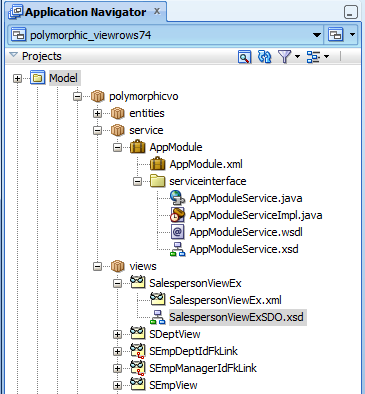Image resolution: width=365 pixels, height=394 pixels.
Task: Click the AppModule.xml suitcase icon
Action: point(157,164)
